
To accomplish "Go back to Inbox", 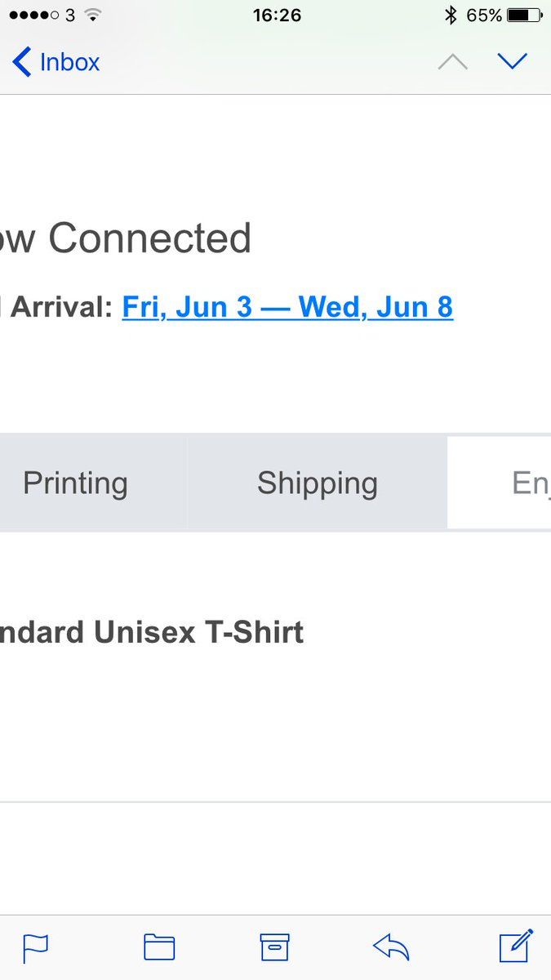I will coord(56,62).
